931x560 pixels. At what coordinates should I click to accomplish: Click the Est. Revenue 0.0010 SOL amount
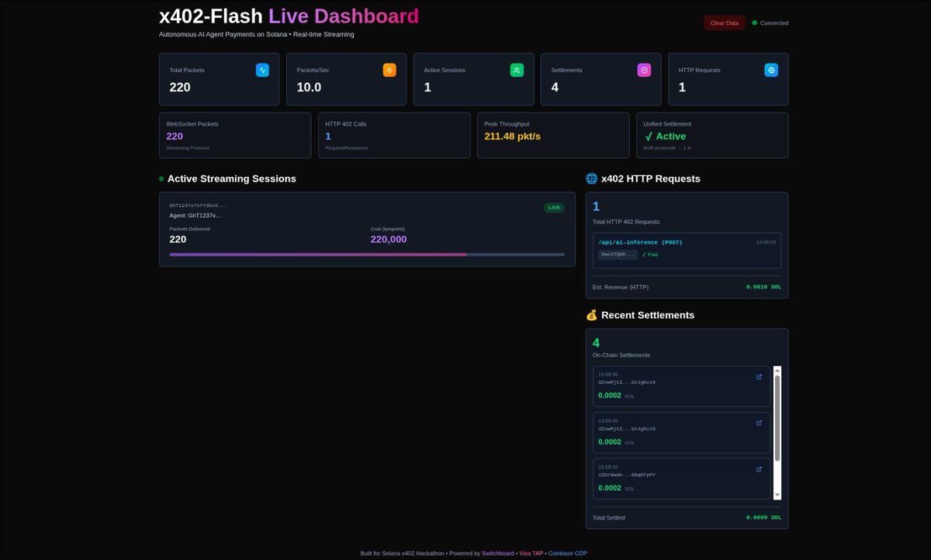763,287
